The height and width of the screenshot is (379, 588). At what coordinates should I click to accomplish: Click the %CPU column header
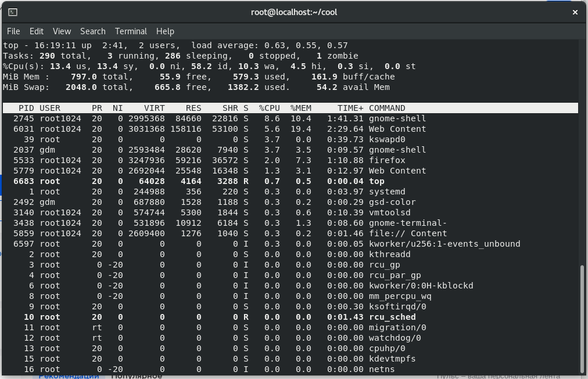(x=269, y=108)
